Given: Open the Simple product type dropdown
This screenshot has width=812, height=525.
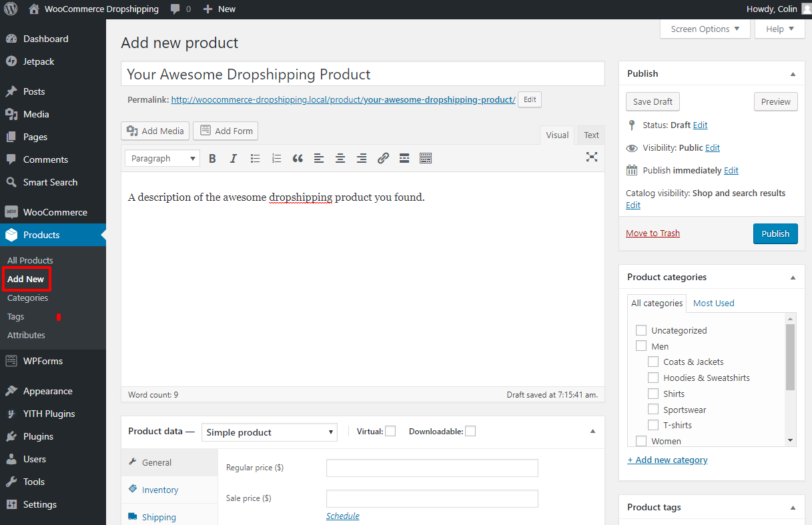Looking at the screenshot, I should point(269,432).
